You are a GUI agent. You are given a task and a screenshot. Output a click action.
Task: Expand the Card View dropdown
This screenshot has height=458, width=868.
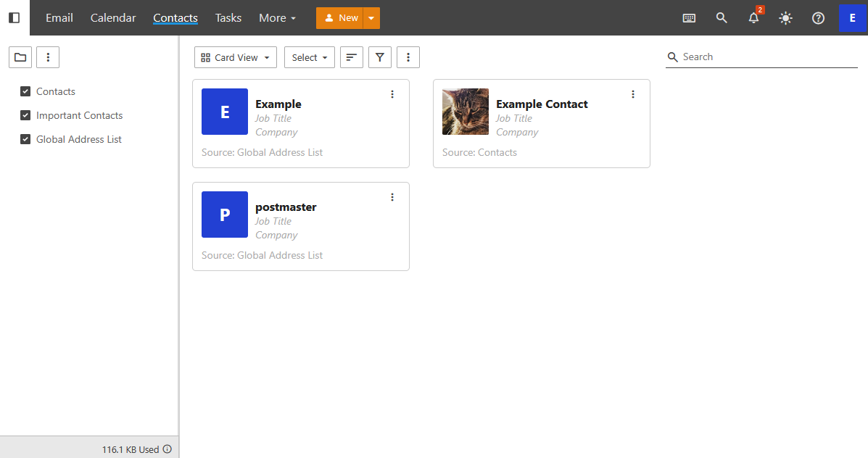(x=235, y=57)
